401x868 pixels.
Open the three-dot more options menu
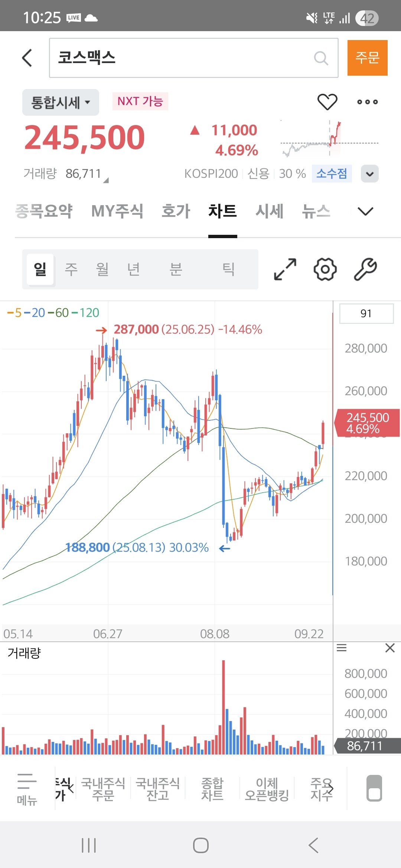pos(367,102)
